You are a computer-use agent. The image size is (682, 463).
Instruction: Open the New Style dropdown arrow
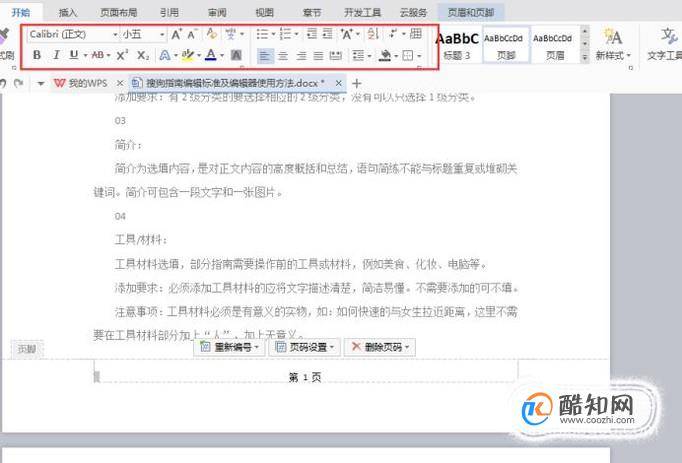pyautogui.click(x=629, y=56)
